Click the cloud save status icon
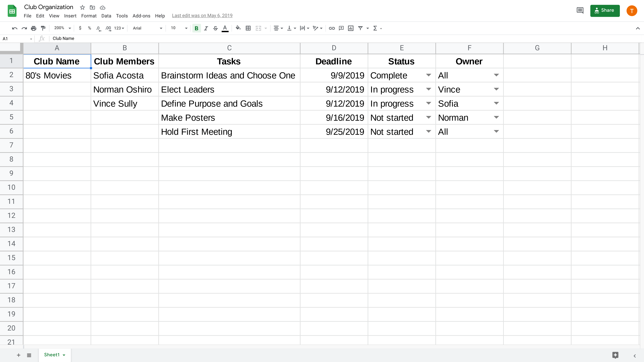 102,8
